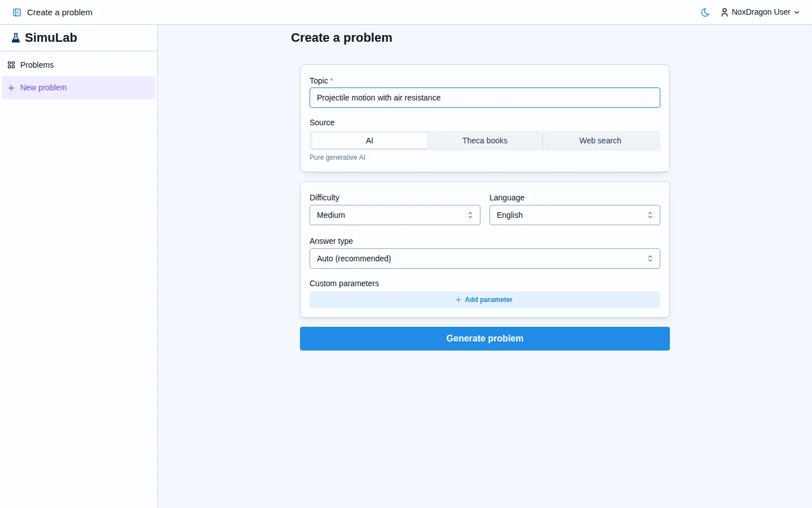Click the Generate problem button

point(485,339)
